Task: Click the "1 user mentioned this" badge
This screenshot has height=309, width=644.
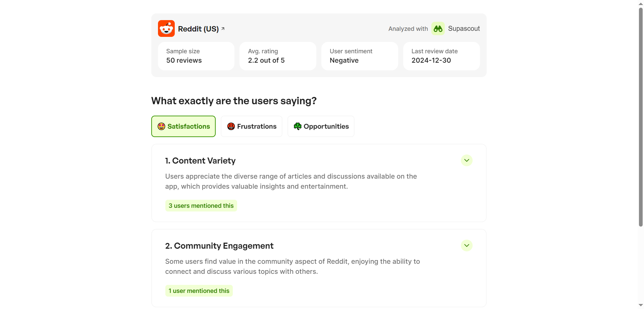Action: pyautogui.click(x=199, y=291)
